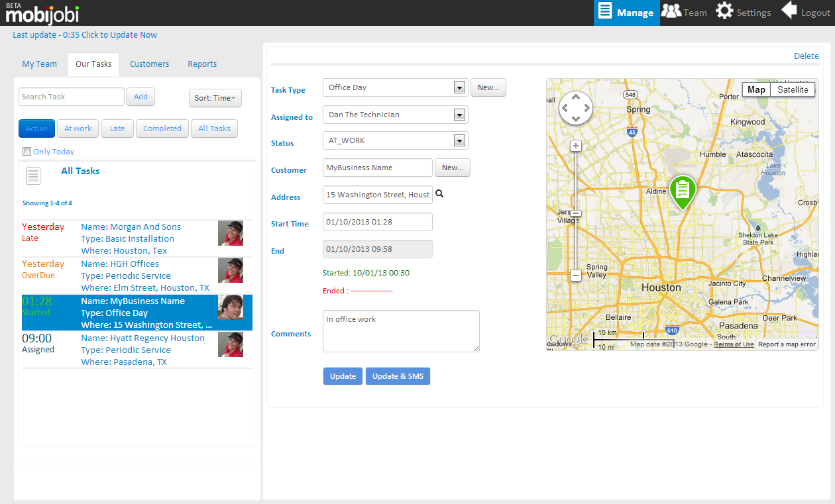Viewport: 835px width, 504px height.
Task: Open the Reports tab
Action: click(x=202, y=64)
